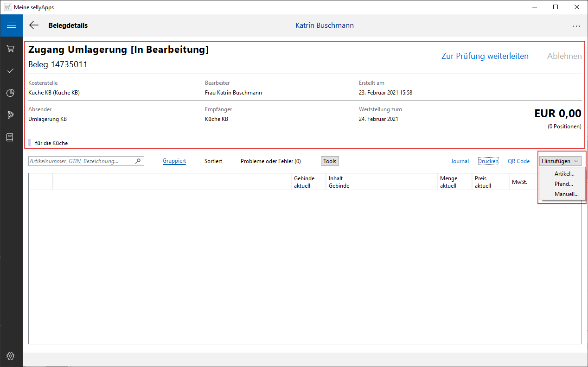The width and height of the screenshot is (588, 367).
Task: Select the checkmark sidebar icon
Action: [11, 70]
